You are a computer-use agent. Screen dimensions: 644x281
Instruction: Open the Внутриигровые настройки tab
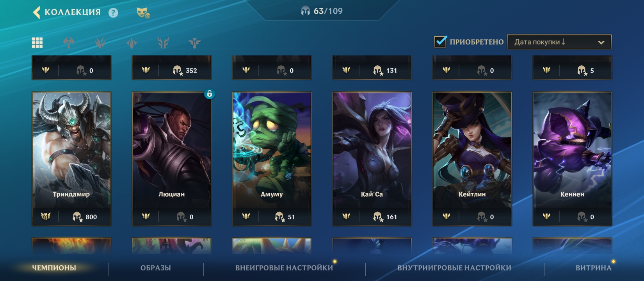point(454,268)
